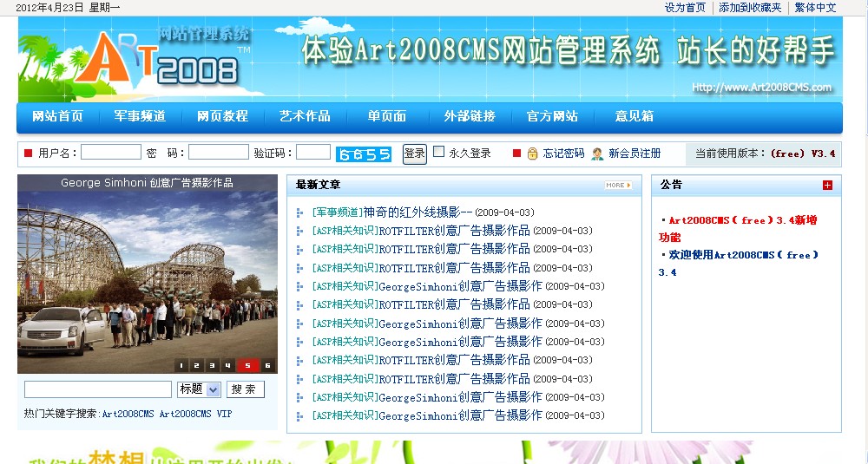Image resolution: width=868 pixels, height=464 pixels.
Task: Go to 网站首页 in navigation bar
Action: (x=57, y=116)
